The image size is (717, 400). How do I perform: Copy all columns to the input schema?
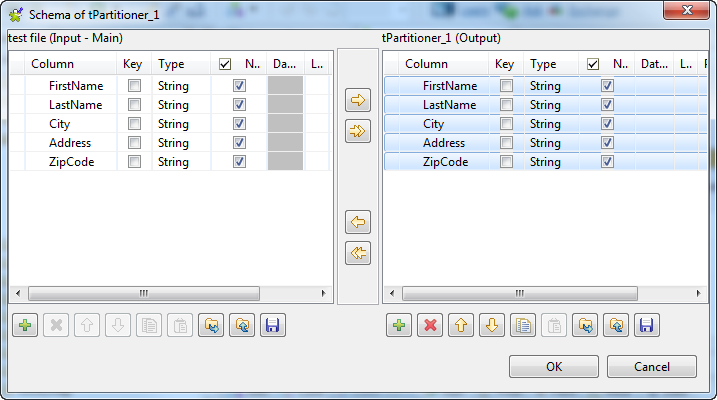tap(358, 254)
